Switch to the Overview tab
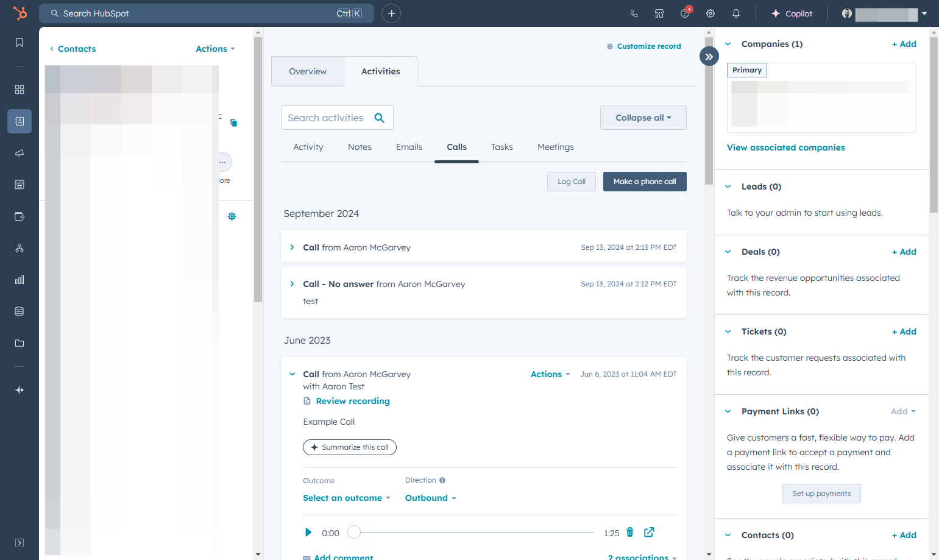Viewport: 939px width, 560px height. point(308,71)
